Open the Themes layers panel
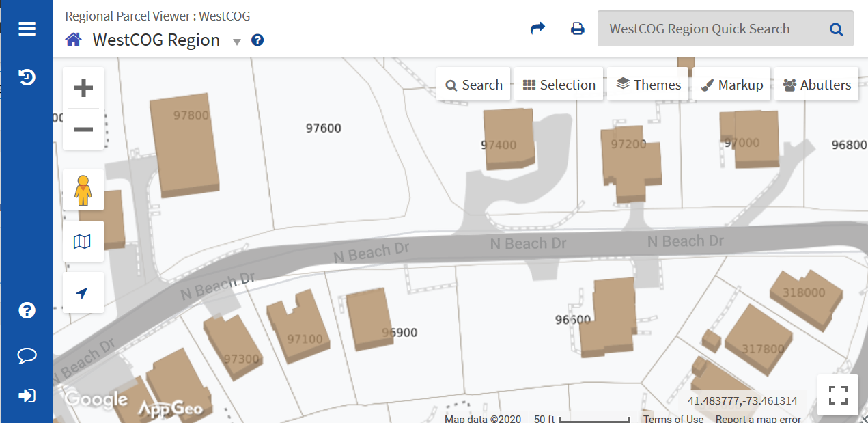Image resolution: width=868 pixels, height=423 pixels. 648,85
